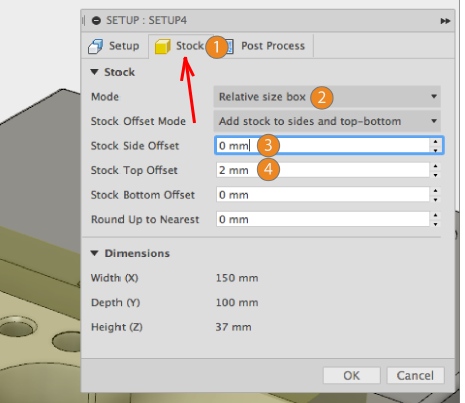
Task: Expand dialog using double arrow icon
Action: point(445,21)
